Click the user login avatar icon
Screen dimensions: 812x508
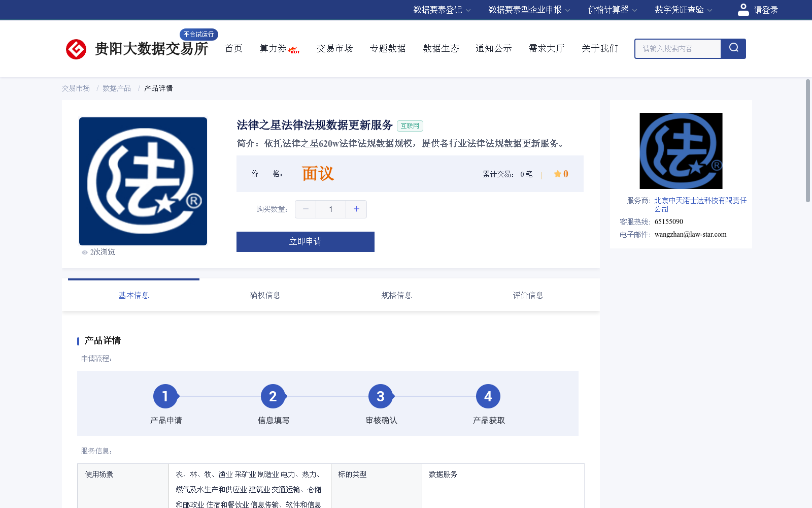[x=743, y=10]
